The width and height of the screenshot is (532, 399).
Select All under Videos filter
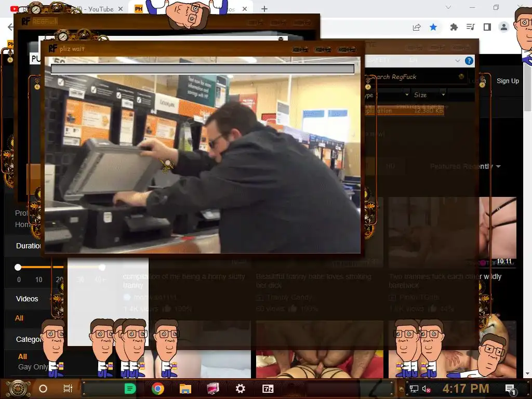(19, 318)
